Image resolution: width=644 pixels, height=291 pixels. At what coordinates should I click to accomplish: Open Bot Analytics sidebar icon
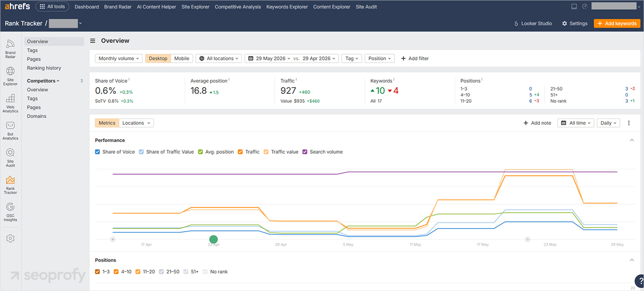pos(10,131)
